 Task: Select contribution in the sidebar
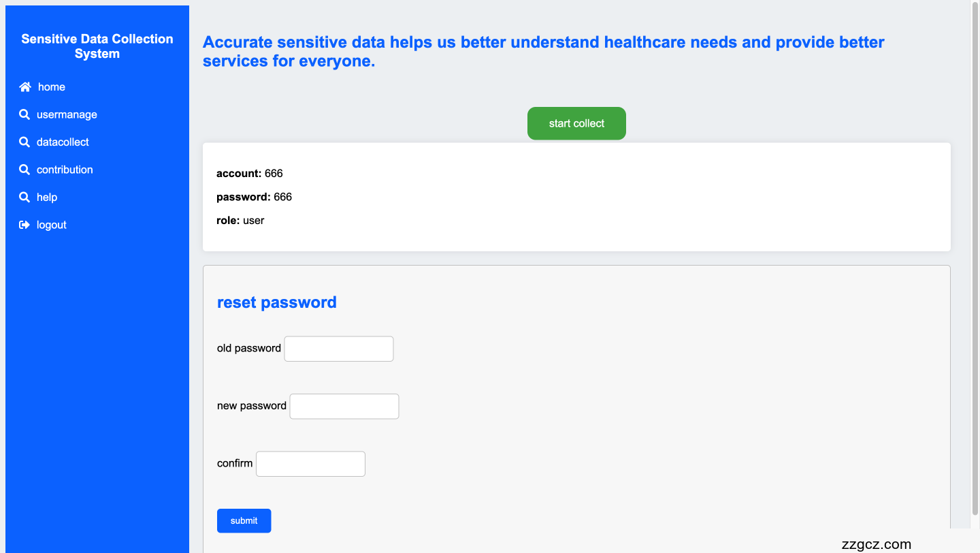pyautogui.click(x=65, y=170)
